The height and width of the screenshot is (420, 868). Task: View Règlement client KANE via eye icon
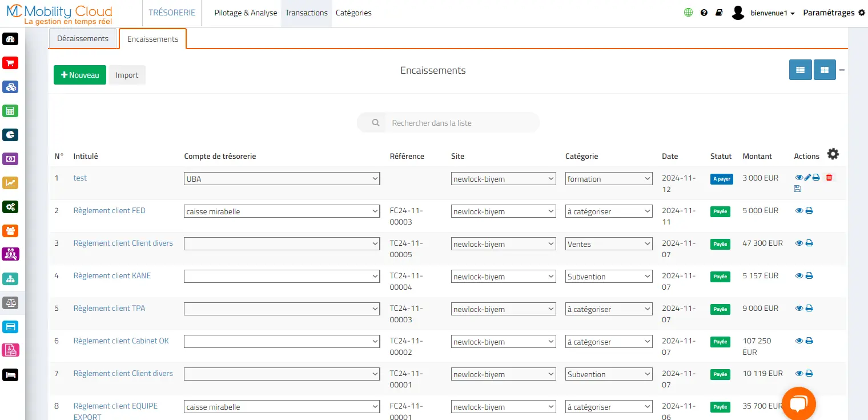click(x=799, y=275)
